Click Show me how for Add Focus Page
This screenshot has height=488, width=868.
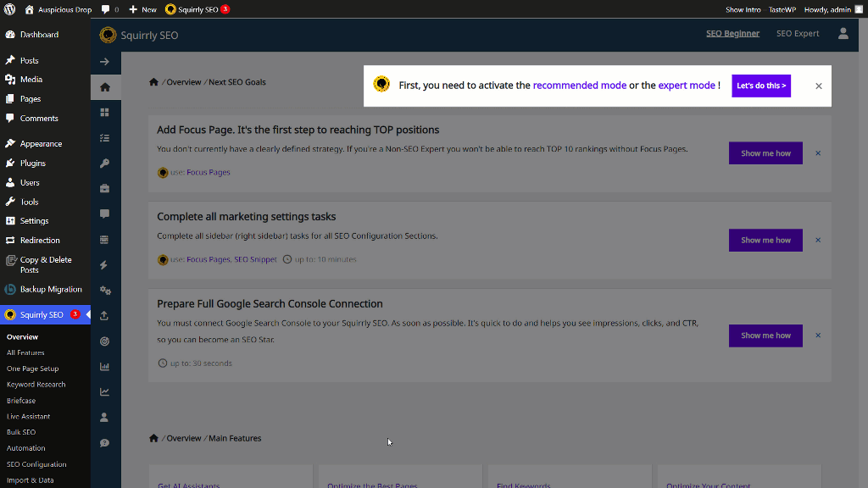pyautogui.click(x=765, y=153)
